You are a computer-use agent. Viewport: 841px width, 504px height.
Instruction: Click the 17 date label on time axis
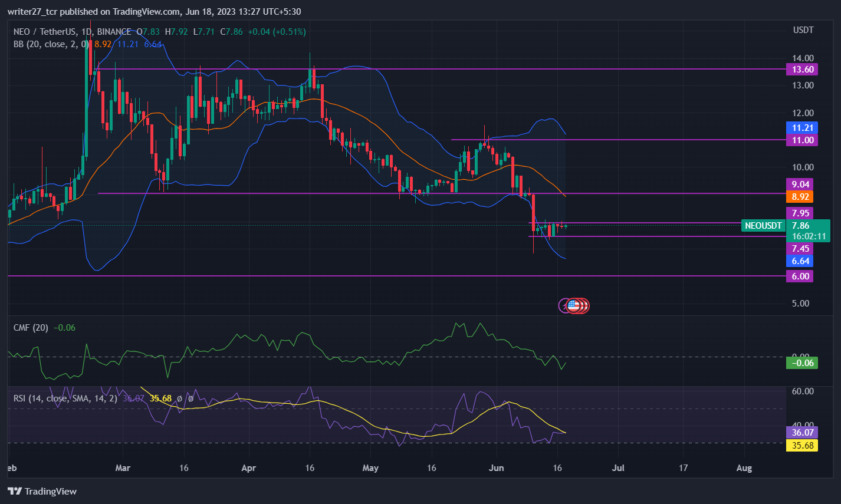coord(683,468)
